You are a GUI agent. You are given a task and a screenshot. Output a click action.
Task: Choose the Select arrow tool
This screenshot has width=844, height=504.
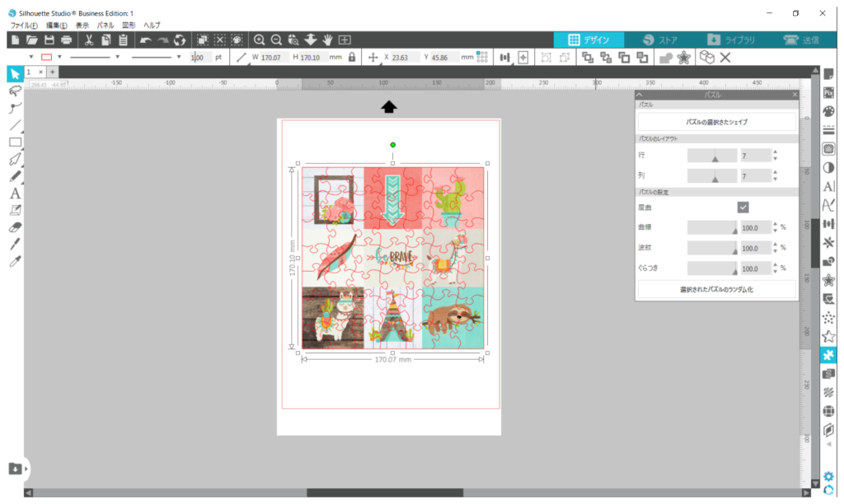[15, 73]
